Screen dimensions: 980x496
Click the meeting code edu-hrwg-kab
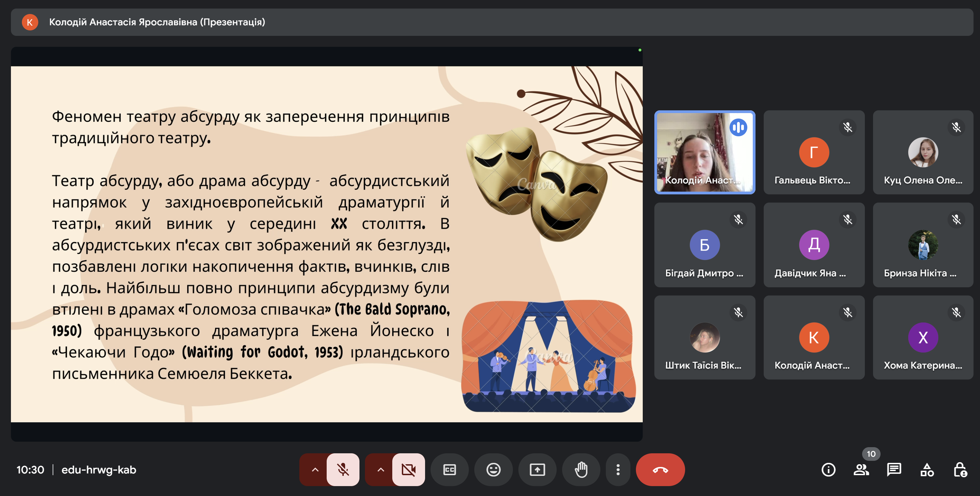(x=99, y=470)
